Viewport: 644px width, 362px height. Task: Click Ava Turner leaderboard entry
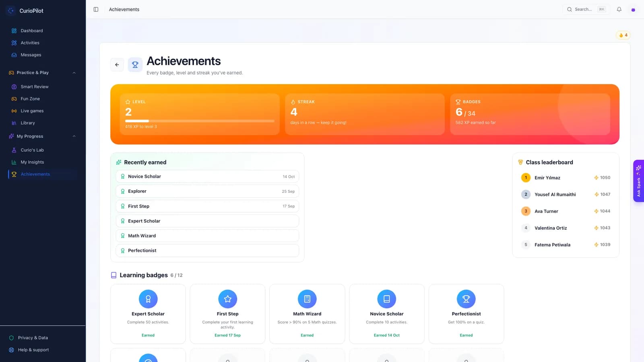click(566, 211)
